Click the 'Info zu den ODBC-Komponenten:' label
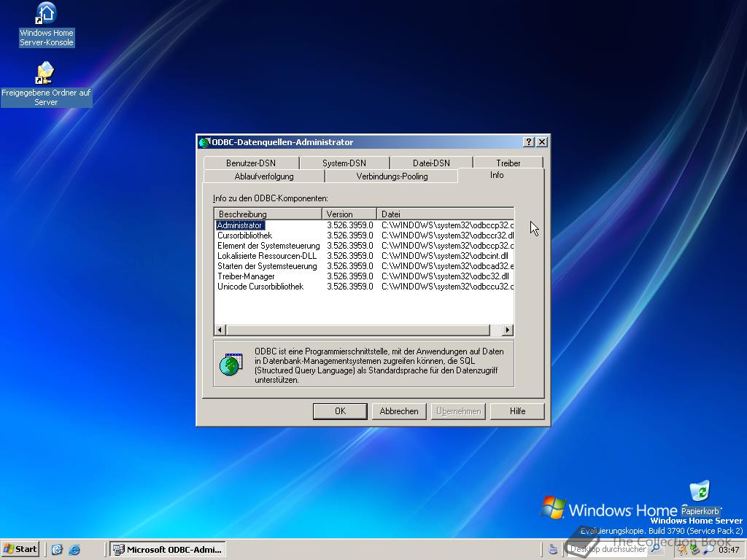Screen dimensions: 747x560 [271, 198]
